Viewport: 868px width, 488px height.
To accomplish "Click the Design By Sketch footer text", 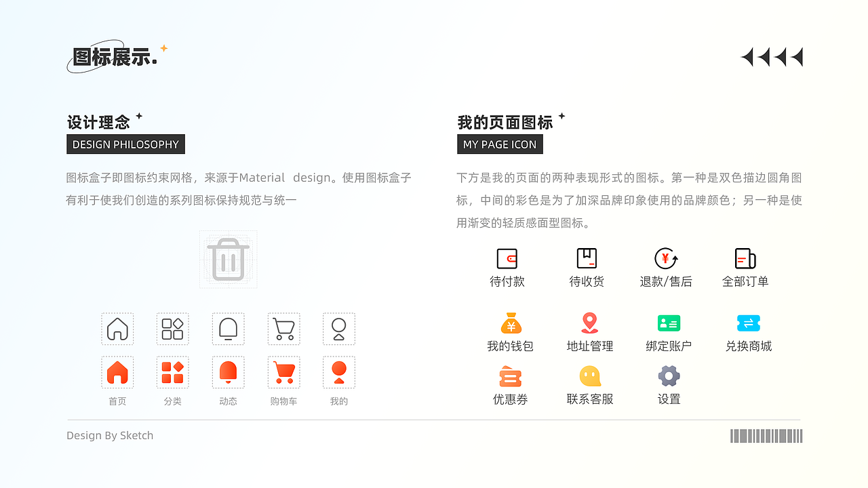I will click(110, 435).
